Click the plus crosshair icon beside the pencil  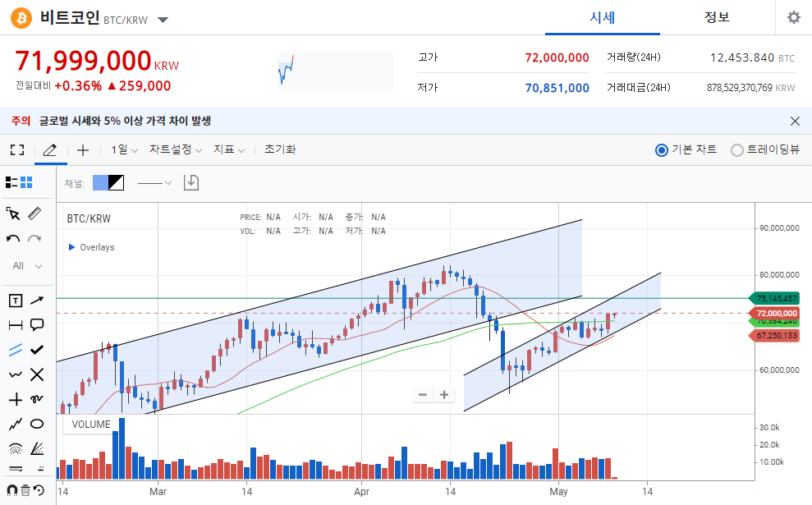pos(83,150)
